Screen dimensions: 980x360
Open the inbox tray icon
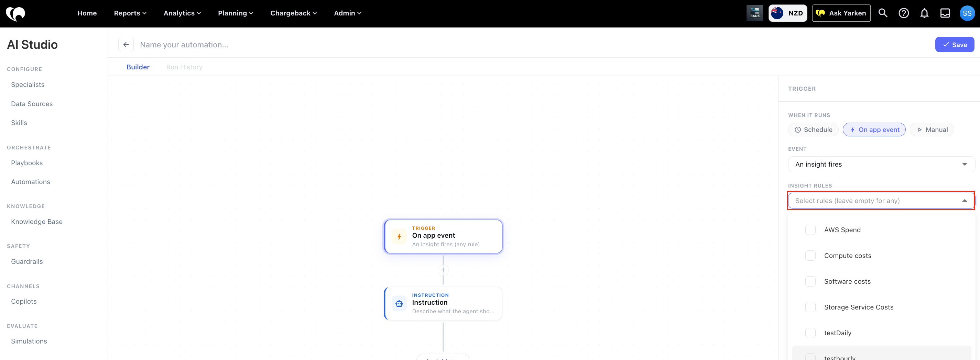[945, 13]
